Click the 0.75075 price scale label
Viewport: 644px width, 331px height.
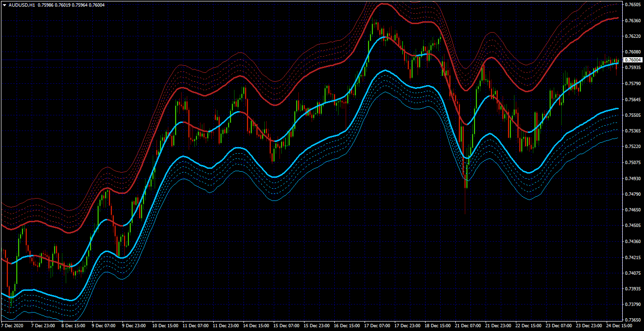[x=633, y=163]
